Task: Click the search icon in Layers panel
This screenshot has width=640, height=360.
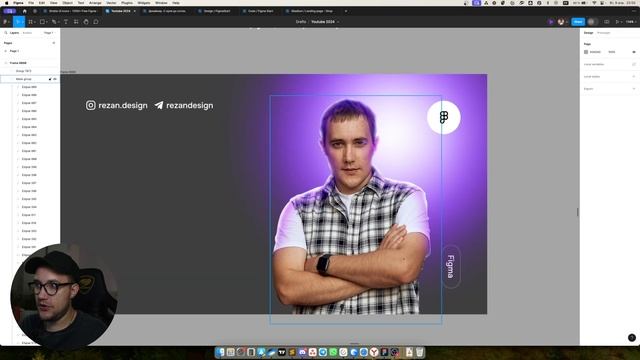Action: 6,33
